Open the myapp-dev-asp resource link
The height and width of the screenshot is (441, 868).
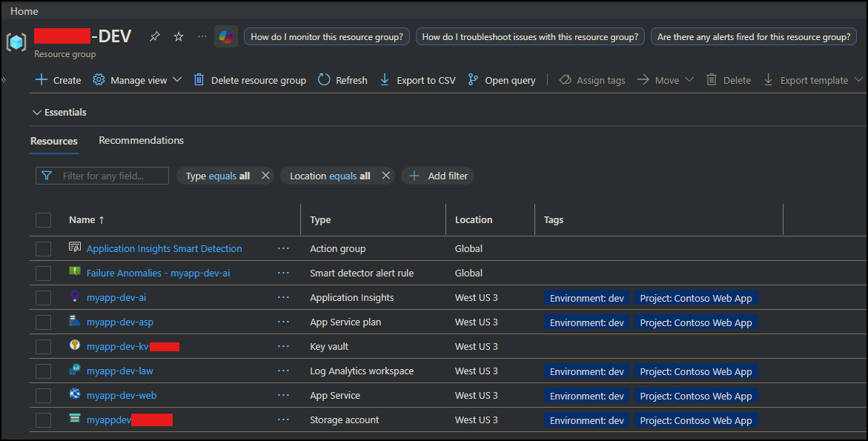click(120, 322)
